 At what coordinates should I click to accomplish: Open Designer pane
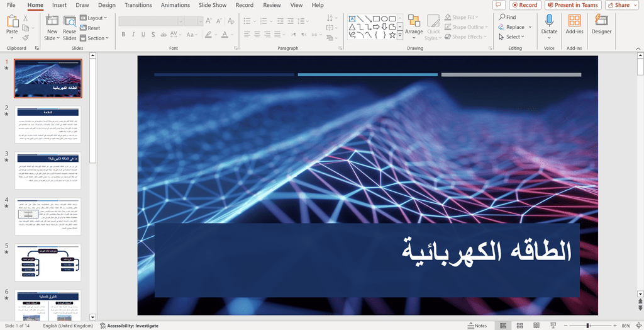(601, 25)
